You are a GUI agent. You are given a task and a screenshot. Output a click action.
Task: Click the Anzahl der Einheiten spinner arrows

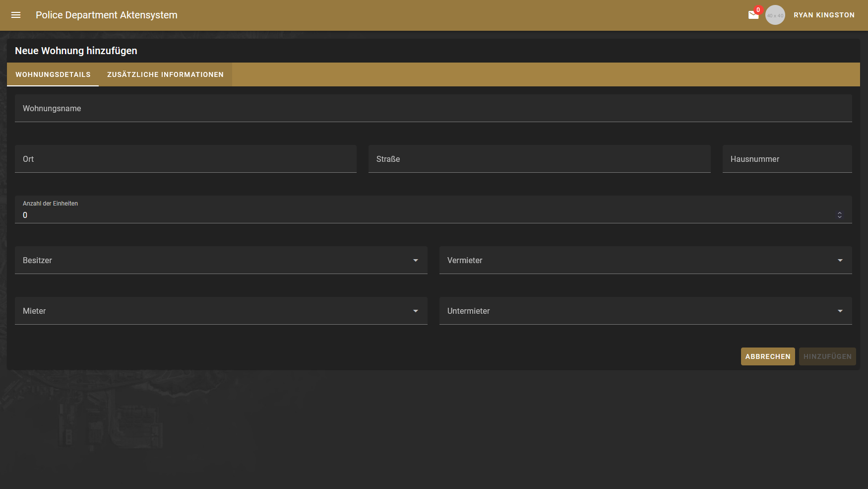click(x=840, y=215)
